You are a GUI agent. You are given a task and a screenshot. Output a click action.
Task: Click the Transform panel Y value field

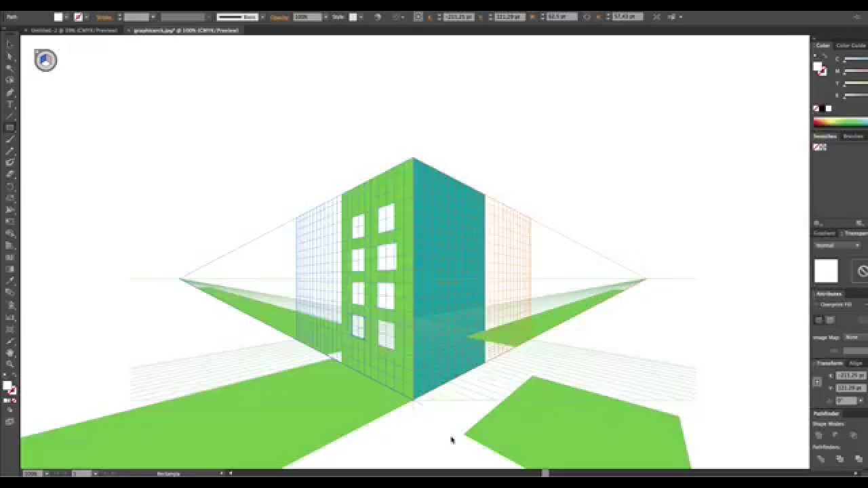pos(851,388)
